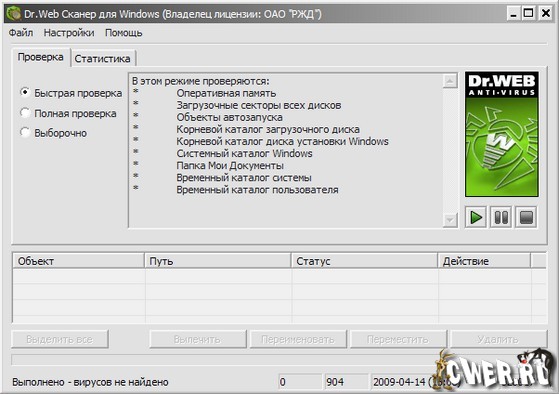The height and width of the screenshot is (394, 559).
Task: Click the Вылечить button
Action: point(198,339)
